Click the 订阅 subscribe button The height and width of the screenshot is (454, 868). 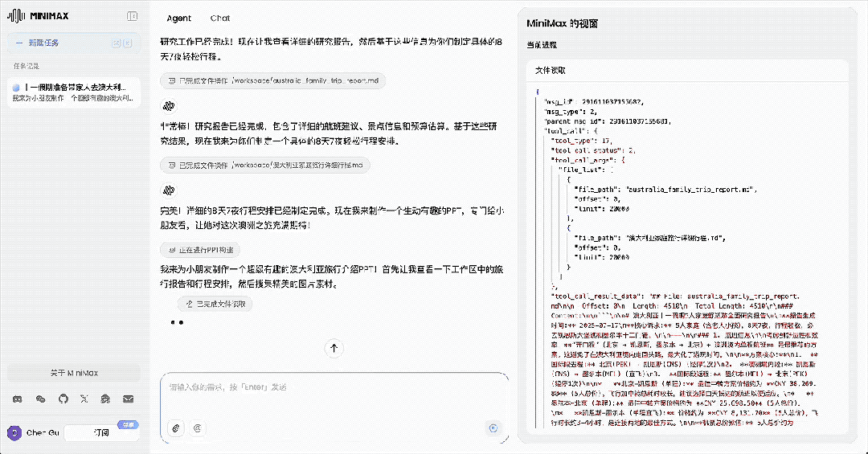point(101,432)
